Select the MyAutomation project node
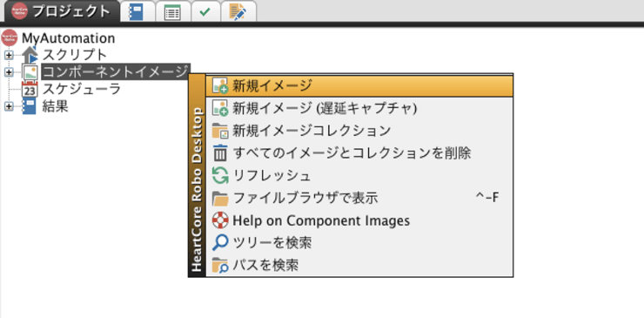644x318 pixels. pyautogui.click(x=68, y=38)
